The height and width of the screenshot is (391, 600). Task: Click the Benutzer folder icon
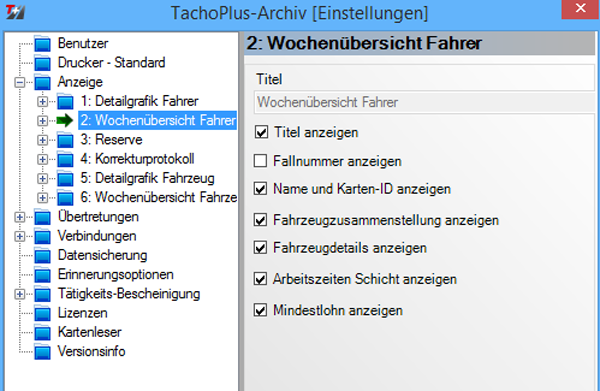[x=42, y=44]
